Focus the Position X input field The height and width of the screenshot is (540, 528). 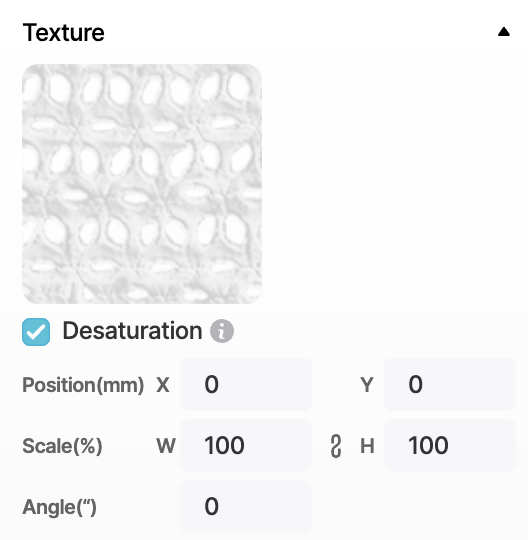tap(246, 384)
